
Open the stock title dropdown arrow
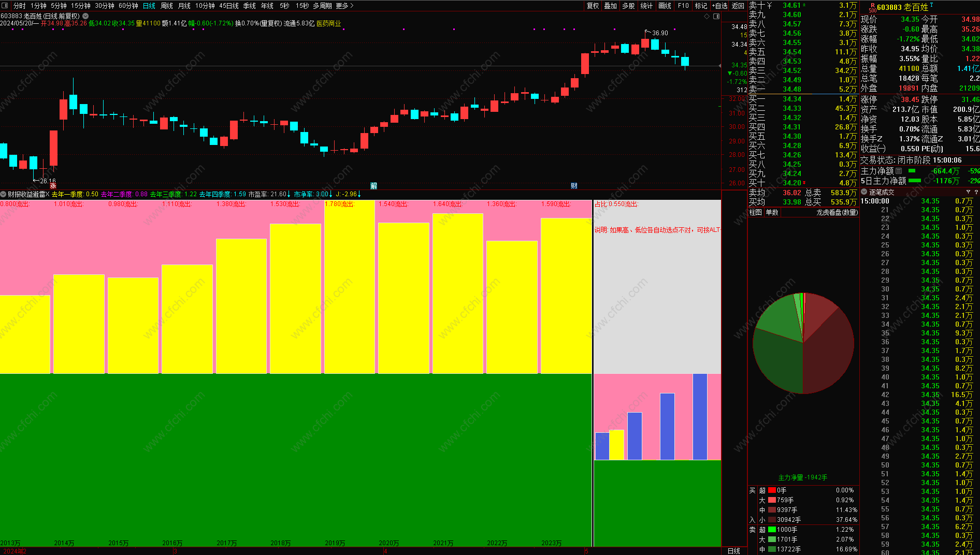tap(85, 16)
